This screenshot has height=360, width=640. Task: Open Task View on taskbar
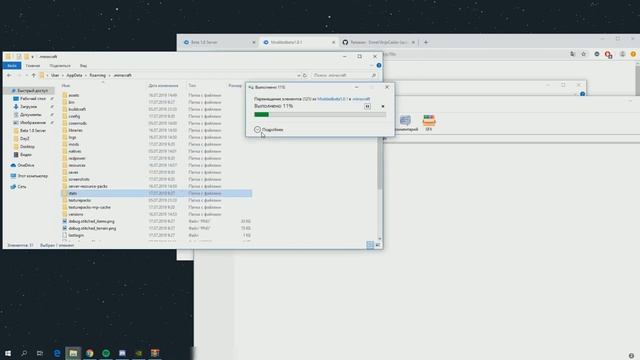[40, 353]
